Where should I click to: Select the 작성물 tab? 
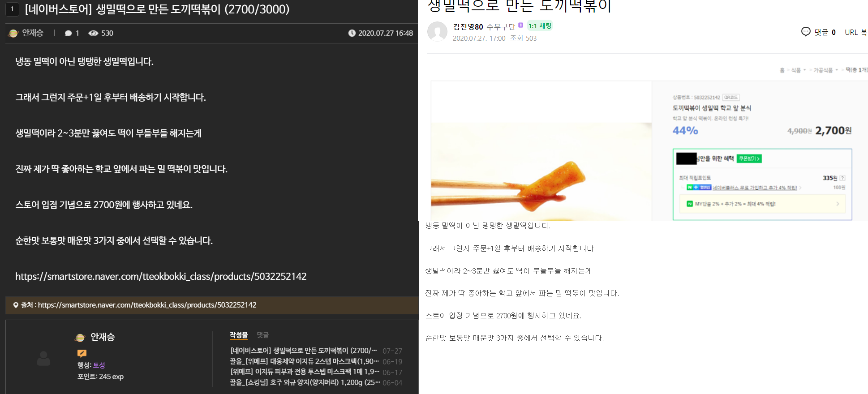pos(239,335)
